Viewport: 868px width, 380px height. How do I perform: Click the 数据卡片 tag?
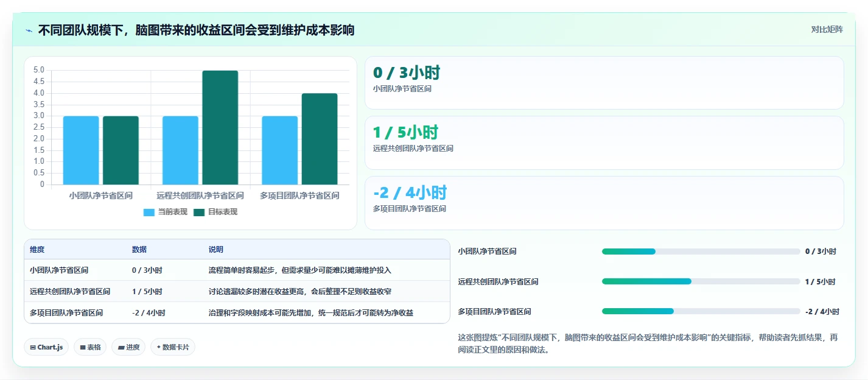(x=173, y=347)
